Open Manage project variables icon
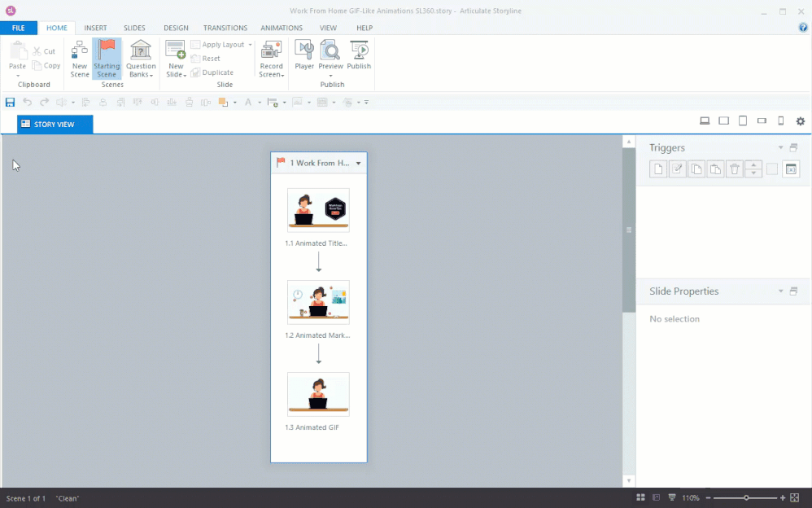812x508 pixels. pyautogui.click(x=792, y=169)
